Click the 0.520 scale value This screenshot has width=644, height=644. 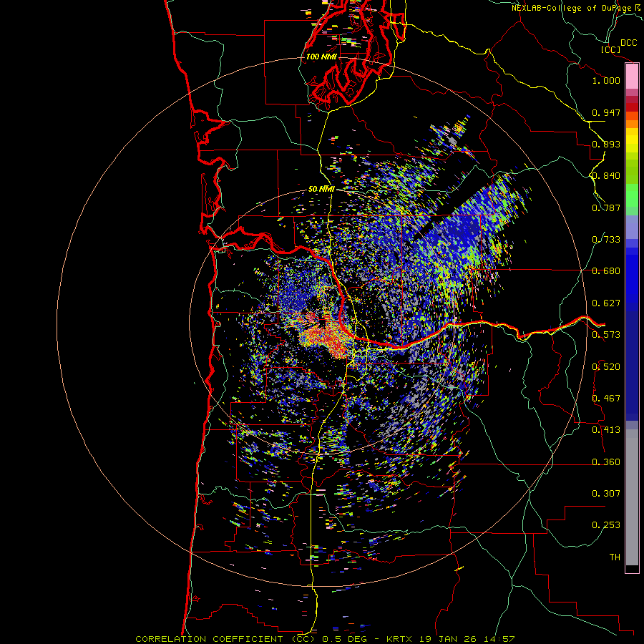pyautogui.click(x=606, y=367)
